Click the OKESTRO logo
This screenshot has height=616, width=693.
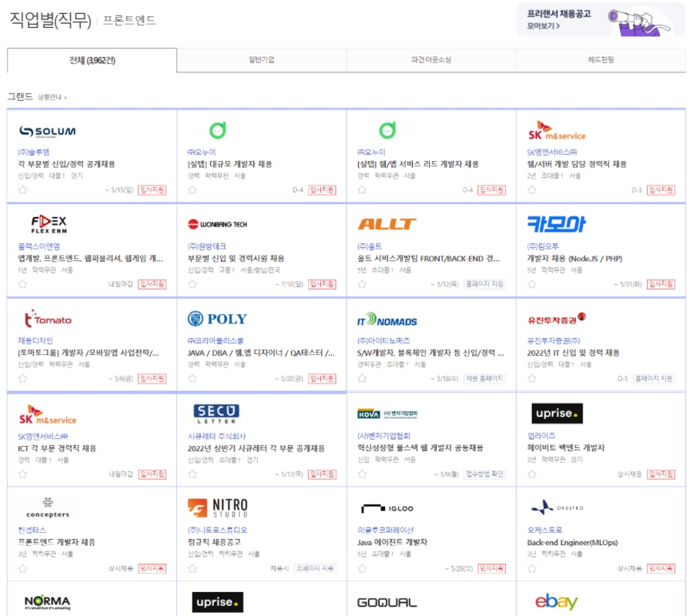coord(557,507)
